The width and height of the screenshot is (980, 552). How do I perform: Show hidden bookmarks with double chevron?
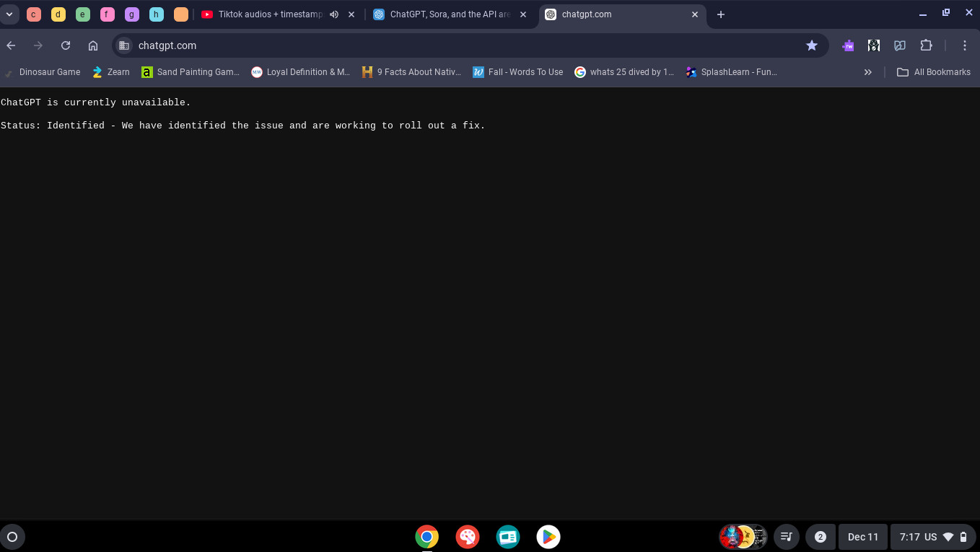click(868, 72)
